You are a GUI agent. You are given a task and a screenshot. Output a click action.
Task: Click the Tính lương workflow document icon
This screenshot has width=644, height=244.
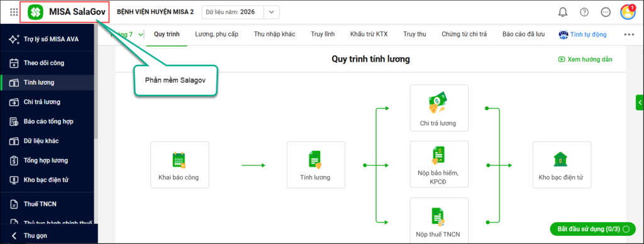[x=315, y=160]
